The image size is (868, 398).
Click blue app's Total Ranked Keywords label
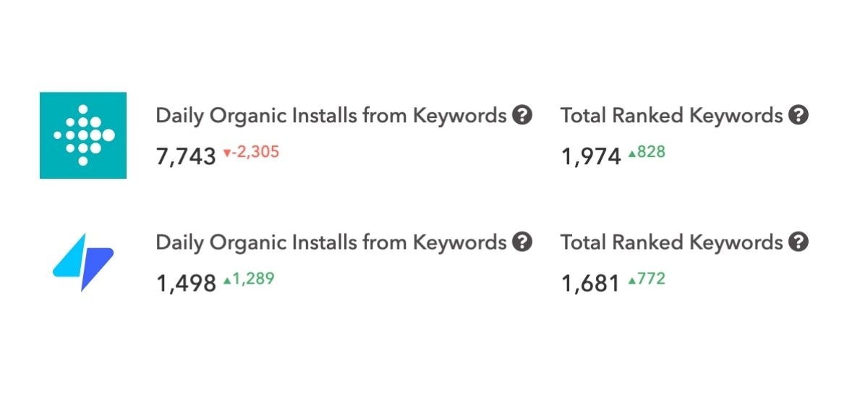coord(672,242)
